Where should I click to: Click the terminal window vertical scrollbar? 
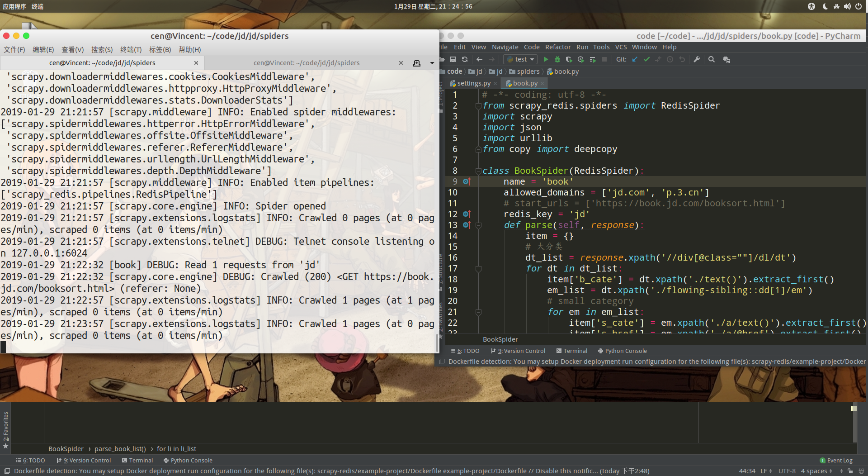point(437,343)
